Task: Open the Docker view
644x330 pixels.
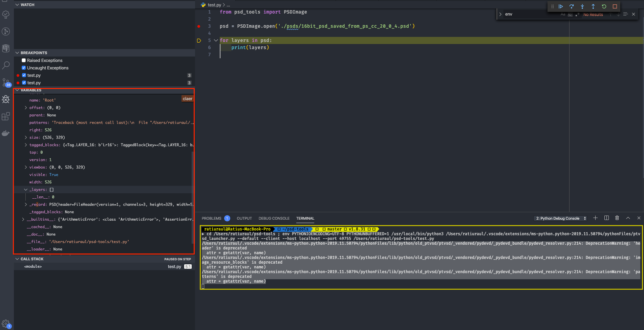Action: tap(6, 133)
